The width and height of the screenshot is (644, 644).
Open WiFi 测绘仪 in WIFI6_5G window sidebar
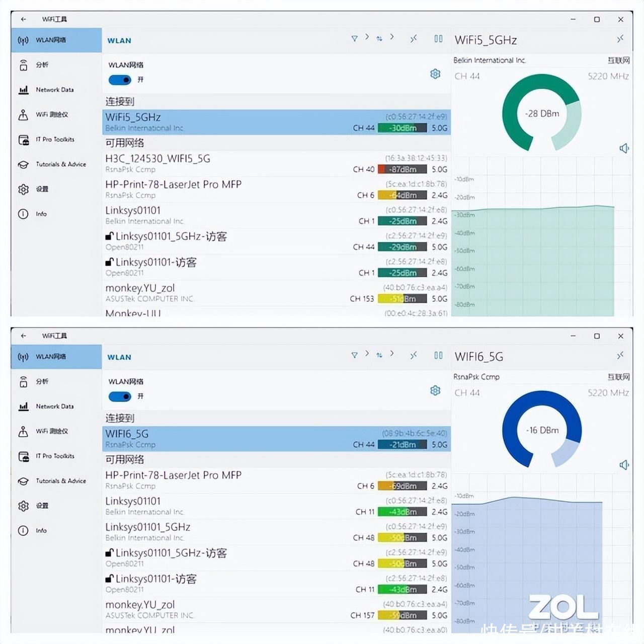56,431
